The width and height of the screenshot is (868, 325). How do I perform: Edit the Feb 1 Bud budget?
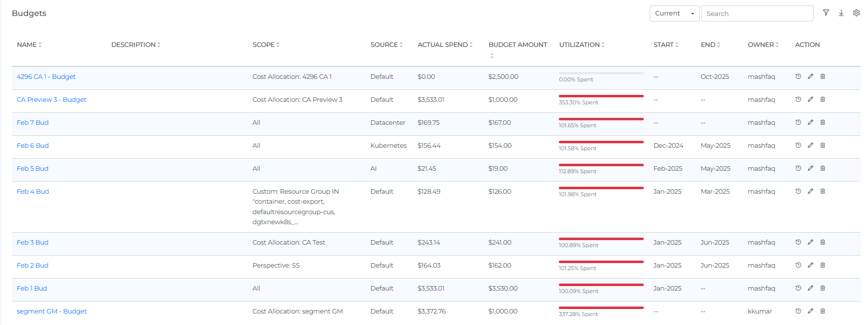tap(811, 288)
